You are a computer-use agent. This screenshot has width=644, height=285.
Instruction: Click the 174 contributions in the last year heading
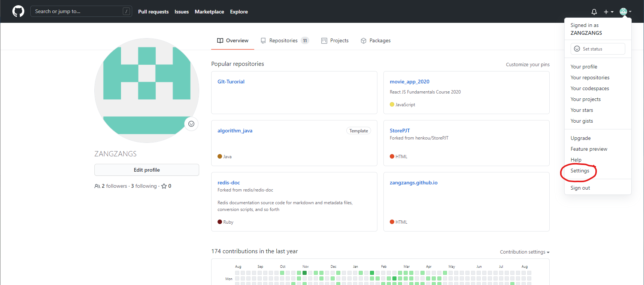point(255,251)
